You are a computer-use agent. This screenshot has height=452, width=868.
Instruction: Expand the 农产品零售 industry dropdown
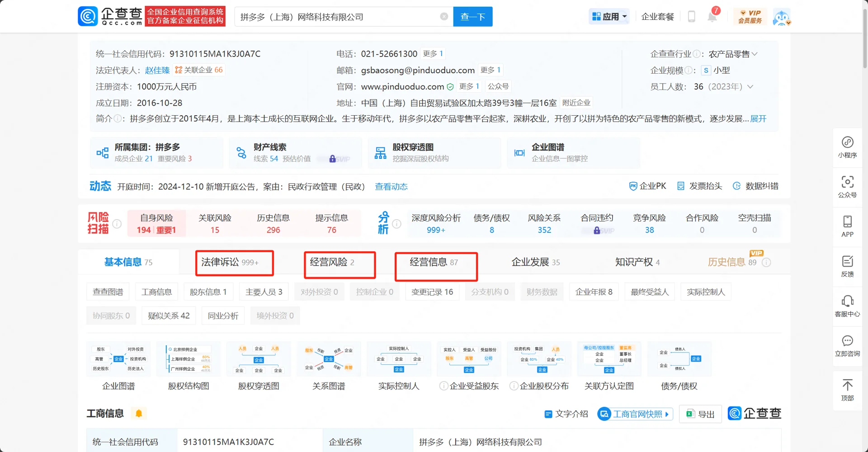[755, 54]
